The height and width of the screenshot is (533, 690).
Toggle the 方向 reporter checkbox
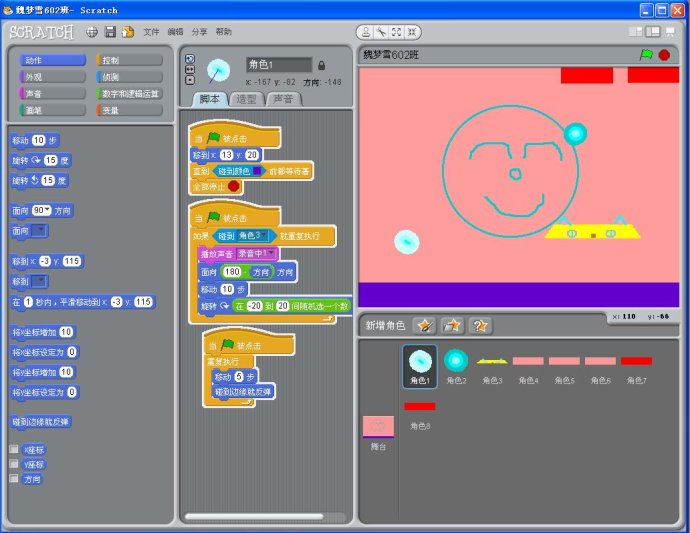14,478
